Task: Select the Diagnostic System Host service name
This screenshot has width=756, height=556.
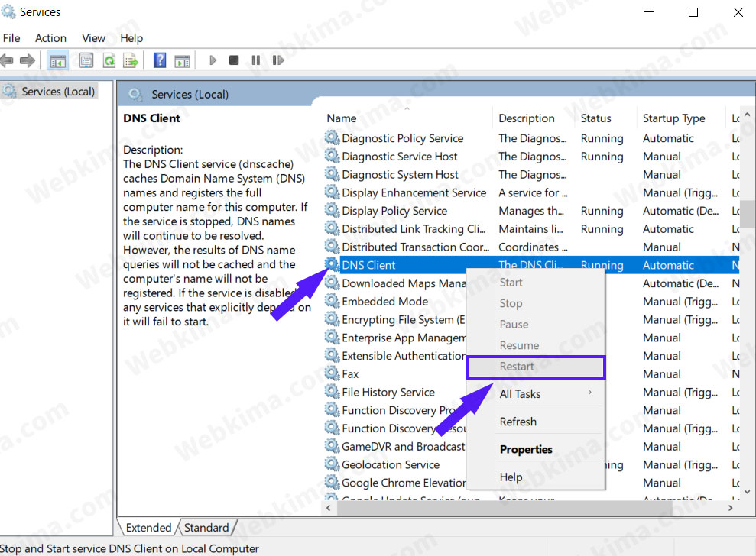Action: [x=401, y=174]
